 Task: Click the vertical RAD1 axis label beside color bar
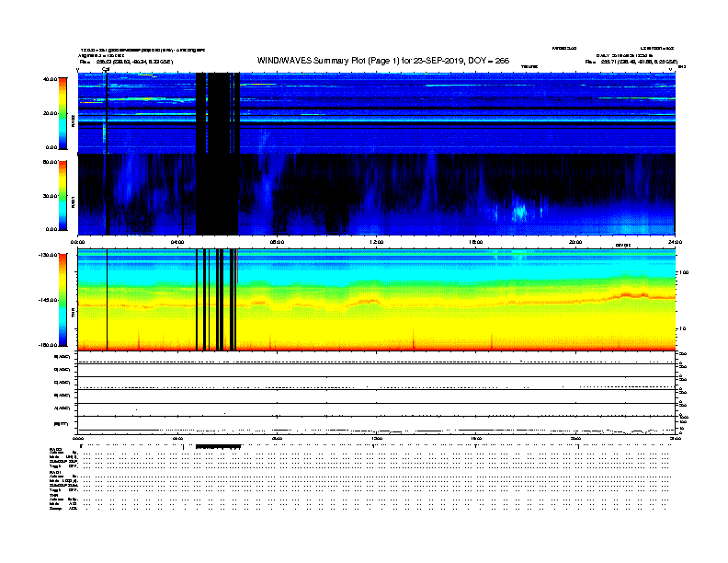[73, 201]
